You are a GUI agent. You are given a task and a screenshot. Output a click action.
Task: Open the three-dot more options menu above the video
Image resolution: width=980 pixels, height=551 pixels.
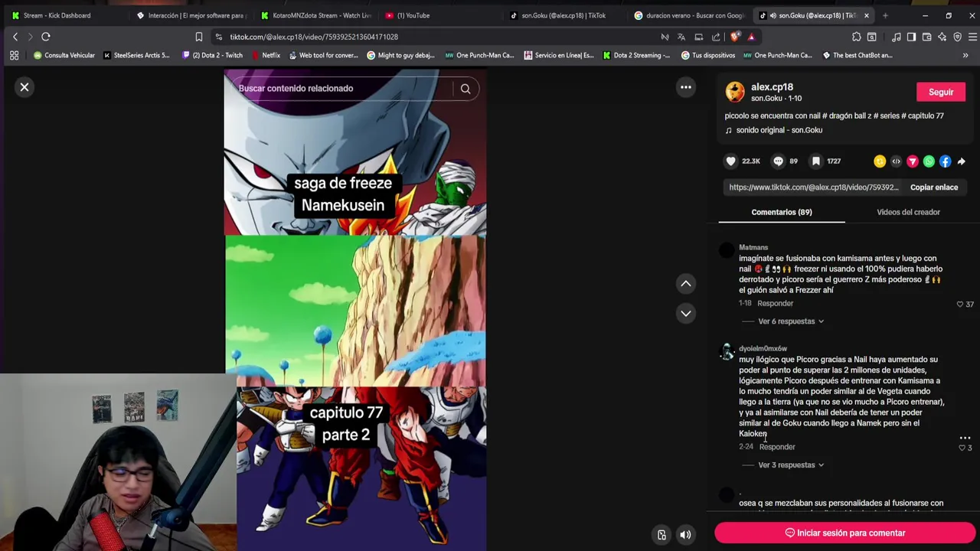[686, 87]
